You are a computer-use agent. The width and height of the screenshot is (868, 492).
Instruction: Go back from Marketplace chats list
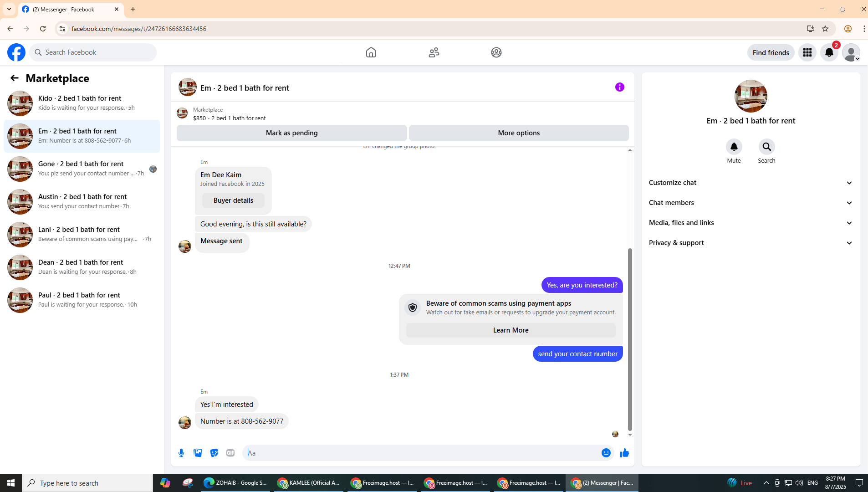(x=15, y=78)
